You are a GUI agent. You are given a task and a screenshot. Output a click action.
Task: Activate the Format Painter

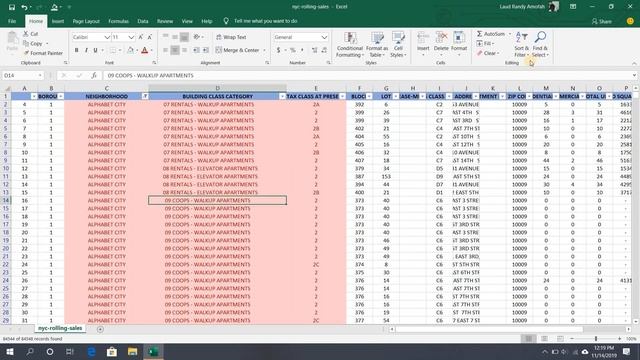(43, 53)
